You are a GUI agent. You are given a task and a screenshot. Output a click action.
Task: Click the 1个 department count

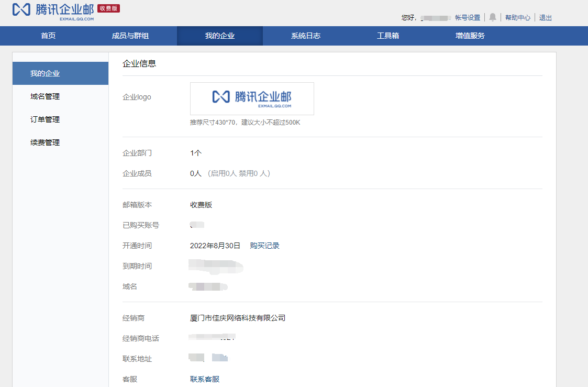196,153
